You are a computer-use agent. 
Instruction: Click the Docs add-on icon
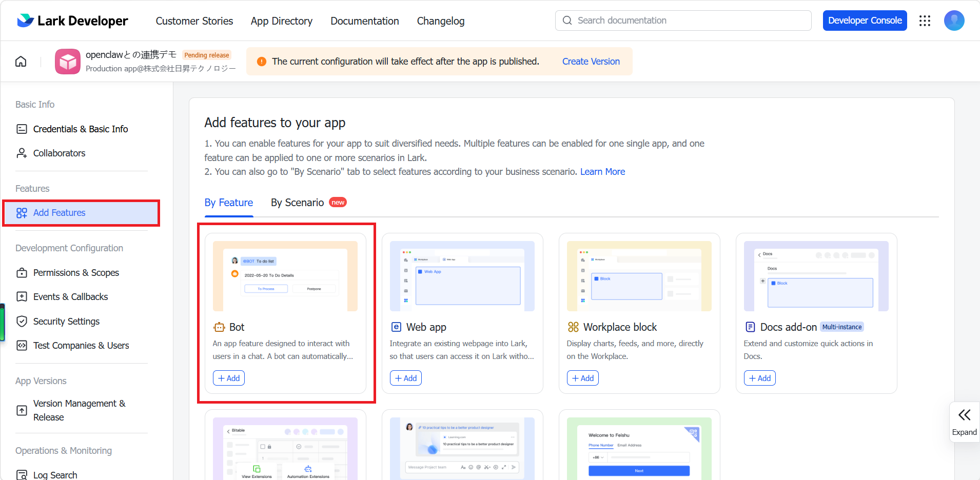coord(750,327)
